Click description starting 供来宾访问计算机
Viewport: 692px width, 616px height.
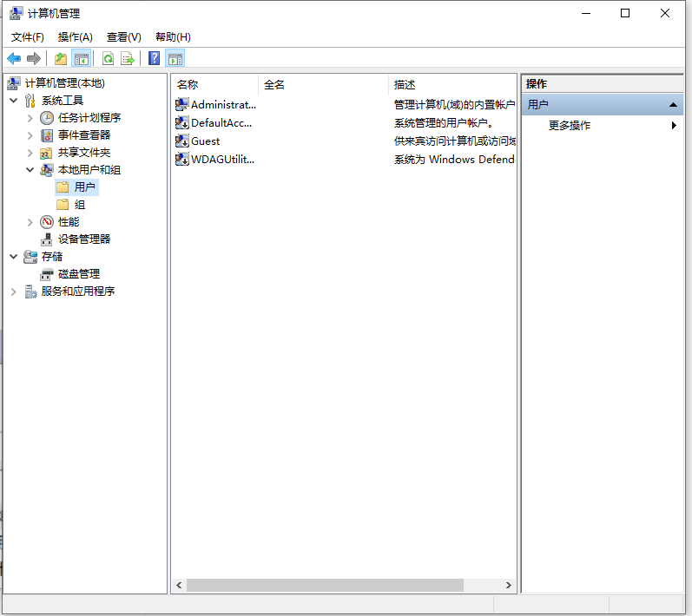coord(455,141)
